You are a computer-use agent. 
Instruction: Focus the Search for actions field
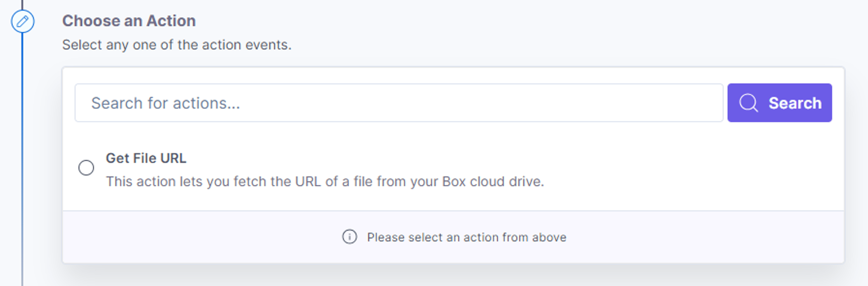point(399,103)
